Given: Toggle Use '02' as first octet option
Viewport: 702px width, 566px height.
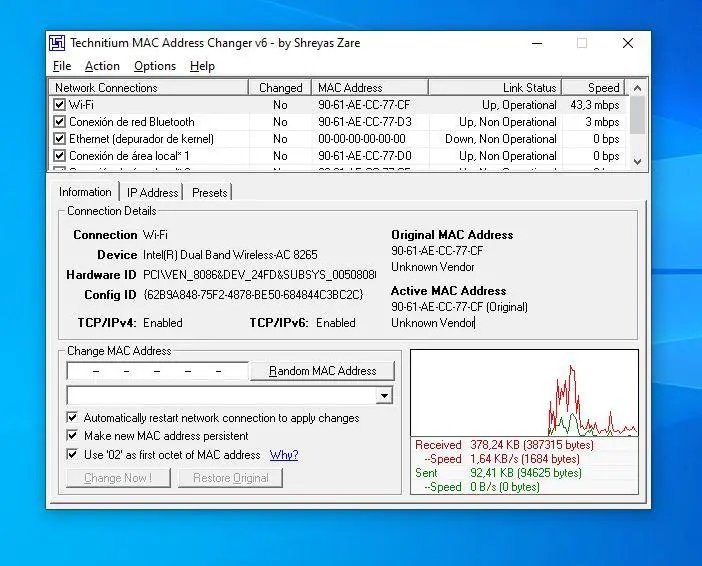Looking at the screenshot, I should [72, 455].
